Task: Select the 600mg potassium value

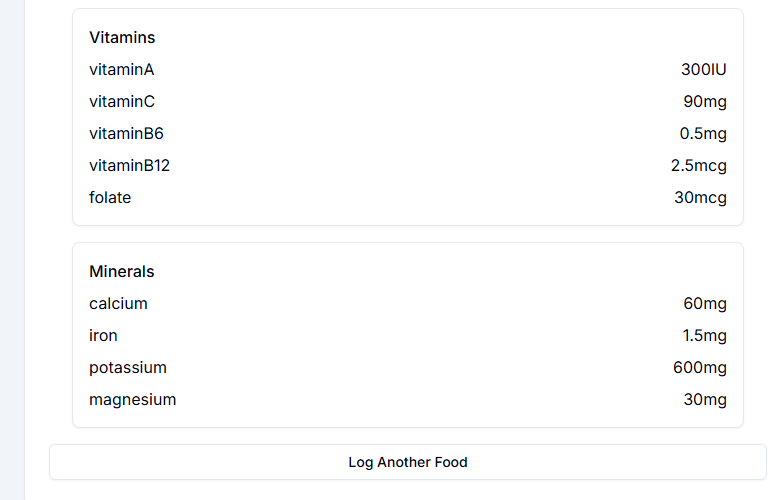Action: 700,368
